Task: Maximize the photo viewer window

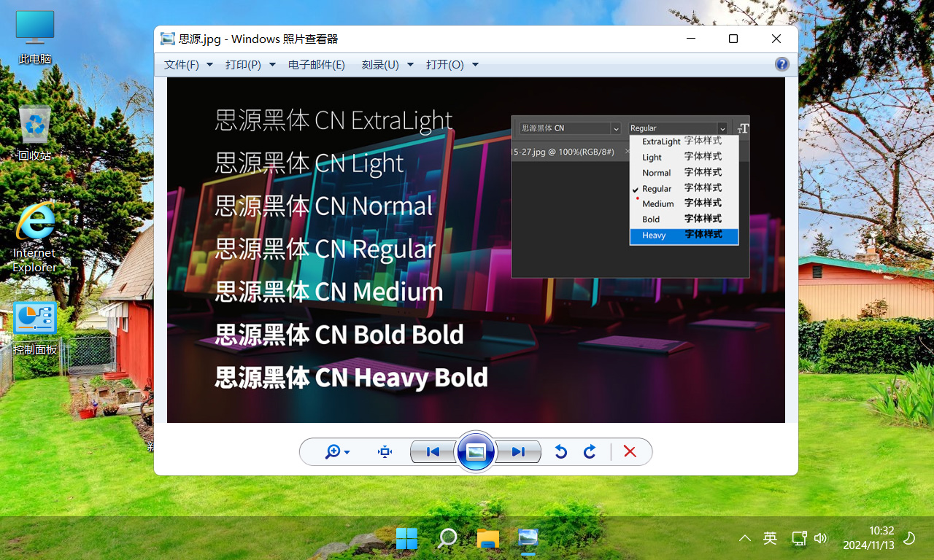Action: point(733,39)
